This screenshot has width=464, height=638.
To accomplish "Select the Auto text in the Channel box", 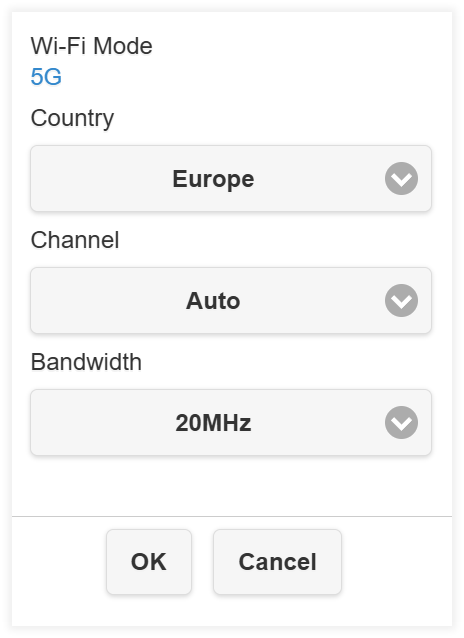I will pyautogui.click(x=213, y=301).
